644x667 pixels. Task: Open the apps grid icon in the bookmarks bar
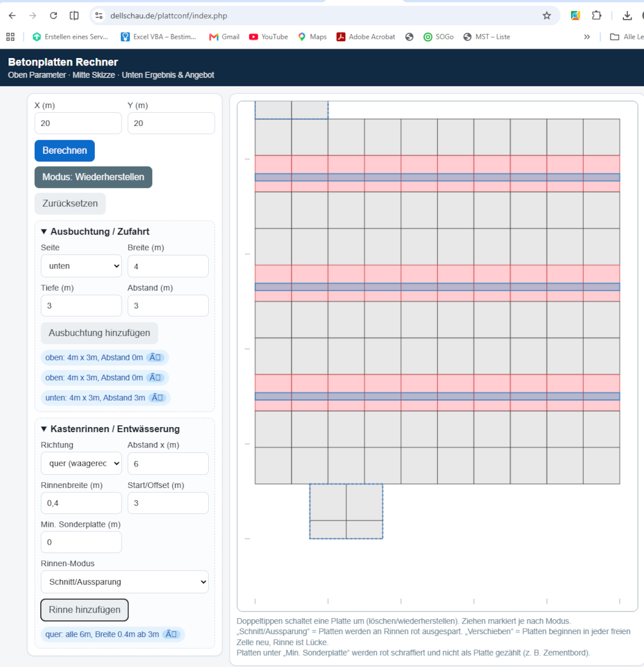click(10, 37)
